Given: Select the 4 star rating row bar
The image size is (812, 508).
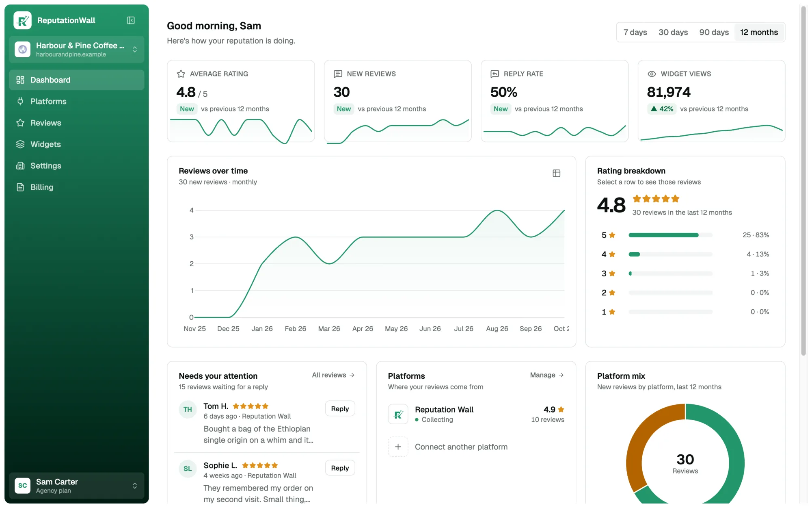Looking at the screenshot, I should (x=670, y=254).
